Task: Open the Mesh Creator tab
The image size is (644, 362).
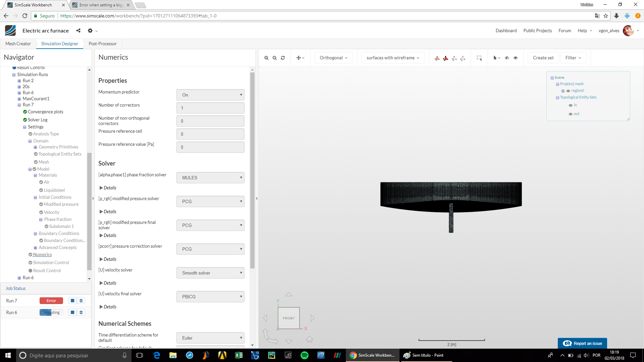Action: click(x=18, y=44)
